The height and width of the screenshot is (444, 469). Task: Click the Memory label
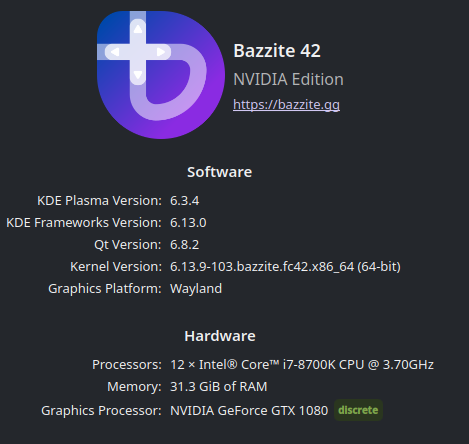pyautogui.click(x=134, y=387)
